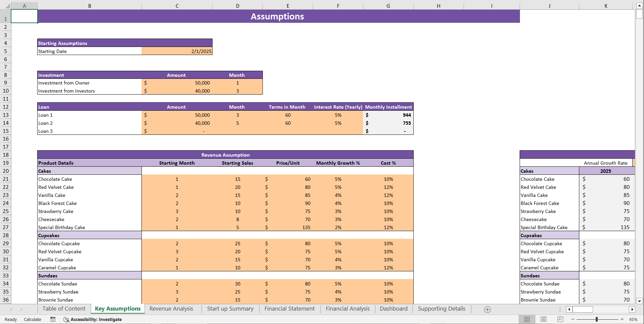Switch to the Dashboard sheet tab

[394, 309]
